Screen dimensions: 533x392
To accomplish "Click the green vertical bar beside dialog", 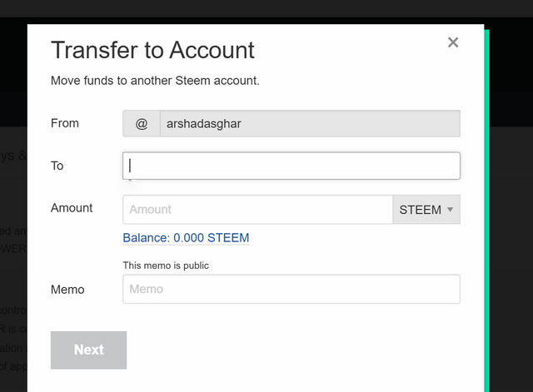I will [x=486, y=211].
